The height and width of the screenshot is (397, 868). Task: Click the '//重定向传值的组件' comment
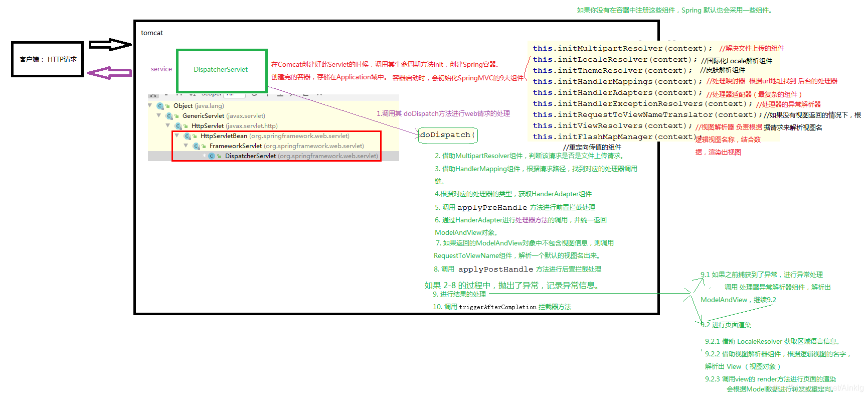[592, 147]
